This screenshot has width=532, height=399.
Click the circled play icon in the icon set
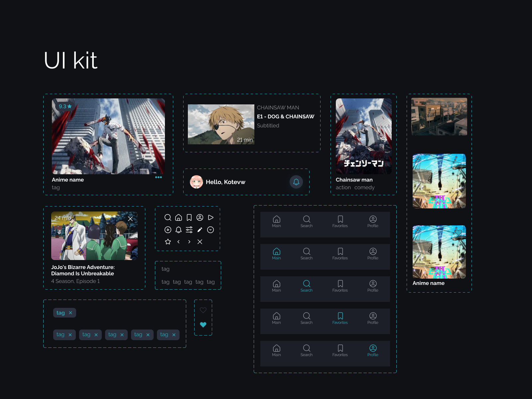coord(168,230)
